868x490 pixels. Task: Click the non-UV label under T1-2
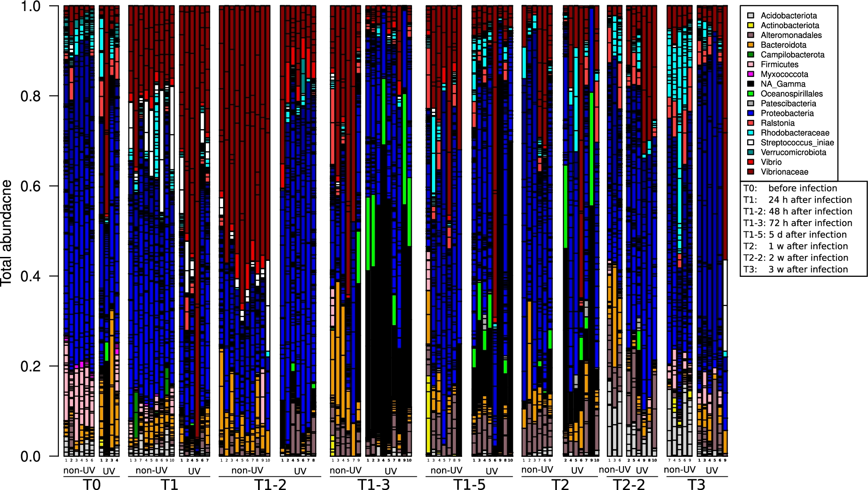(247, 470)
